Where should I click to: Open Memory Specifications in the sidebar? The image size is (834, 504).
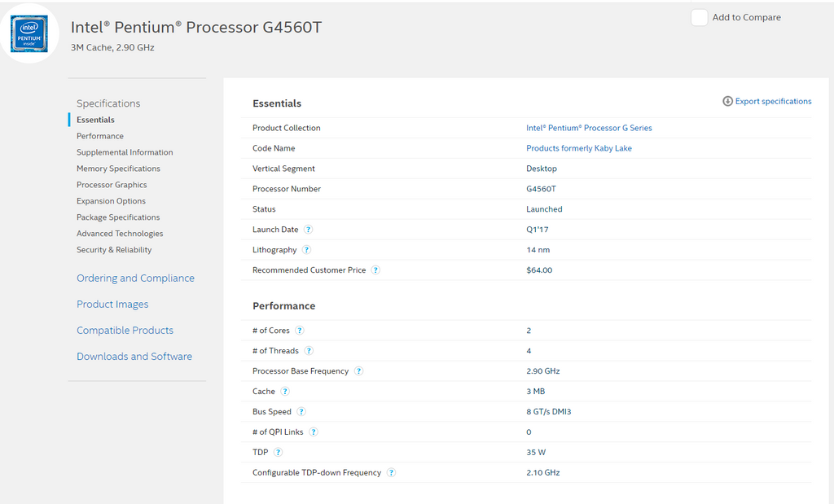[x=118, y=169]
